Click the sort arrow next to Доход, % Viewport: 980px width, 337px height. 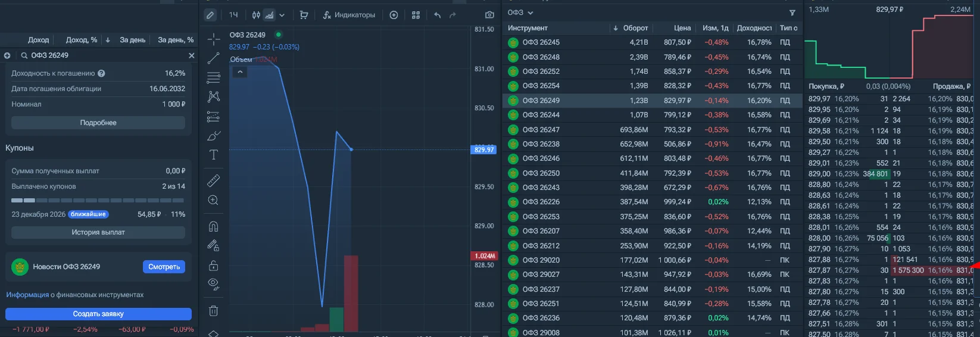[108, 40]
